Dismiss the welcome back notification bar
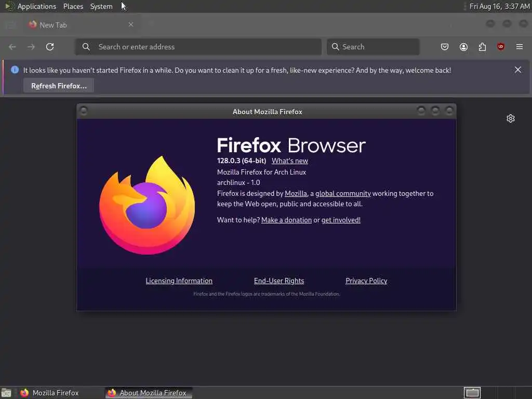 (x=518, y=70)
